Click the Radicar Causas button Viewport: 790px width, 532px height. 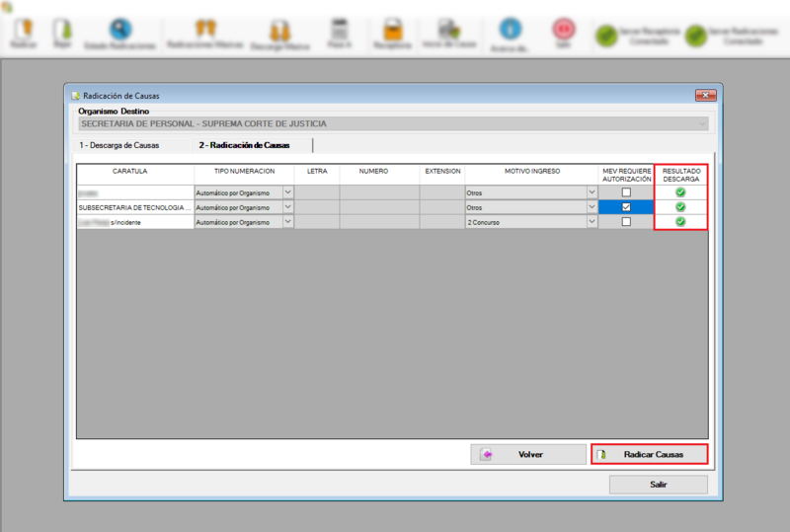tap(650, 454)
